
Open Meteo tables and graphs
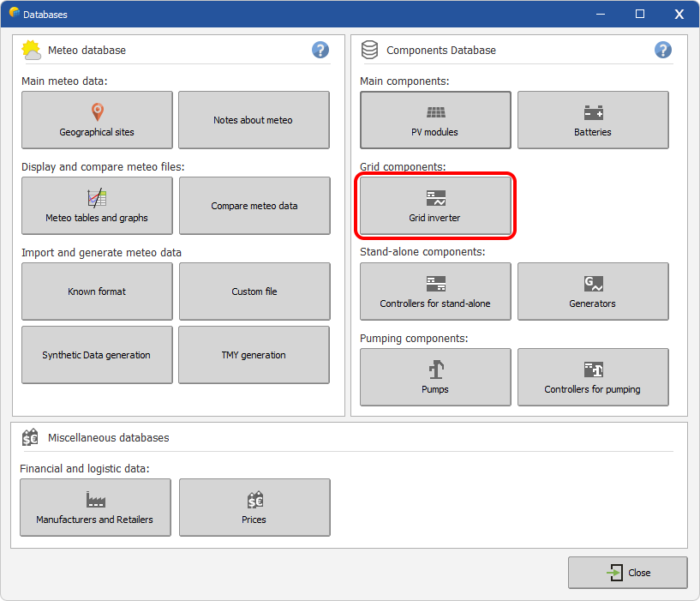[x=97, y=206]
